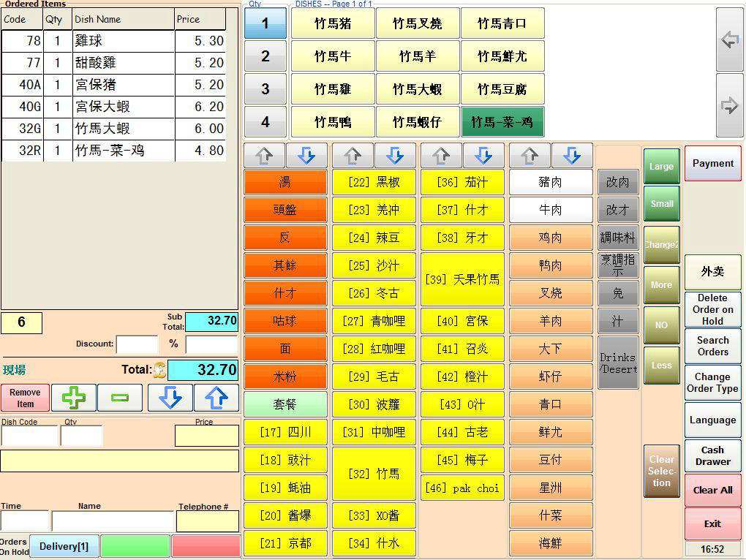The height and width of the screenshot is (560, 746).
Task: Move order selection up with blue arrow
Action: (216, 398)
